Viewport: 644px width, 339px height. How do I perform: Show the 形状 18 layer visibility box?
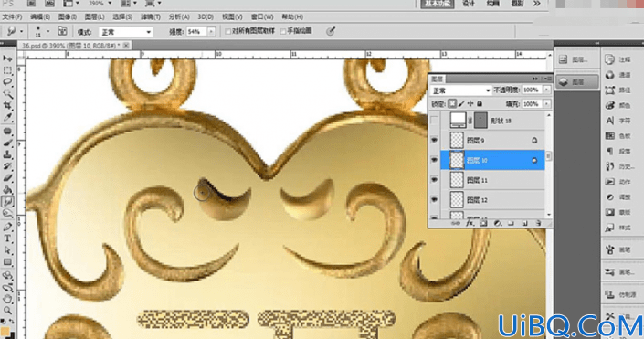click(x=435, y=121)
